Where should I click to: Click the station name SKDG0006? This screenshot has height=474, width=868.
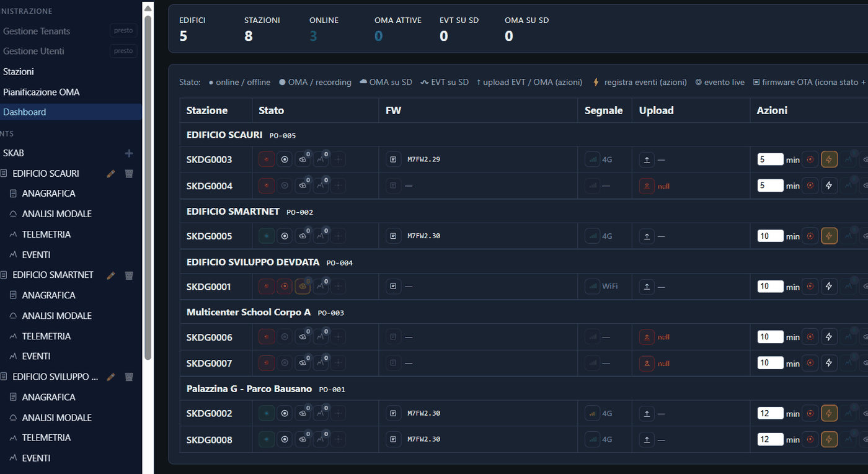pyautogui.click(x=210, y=338)
